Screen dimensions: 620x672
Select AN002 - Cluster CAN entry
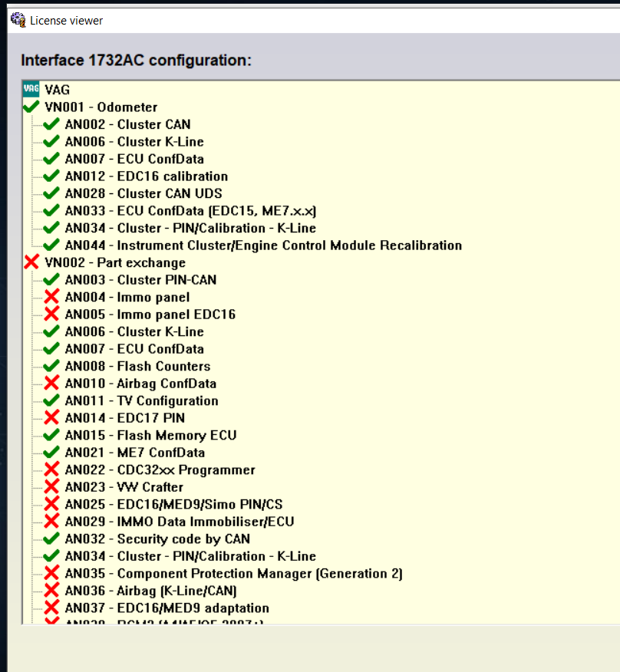click(x=127, y=124)
